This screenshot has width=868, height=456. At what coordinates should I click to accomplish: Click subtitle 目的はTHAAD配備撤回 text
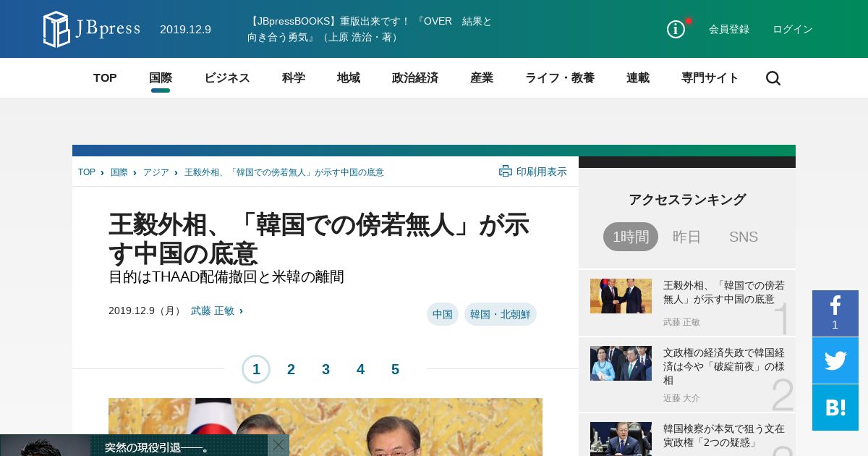226,276
